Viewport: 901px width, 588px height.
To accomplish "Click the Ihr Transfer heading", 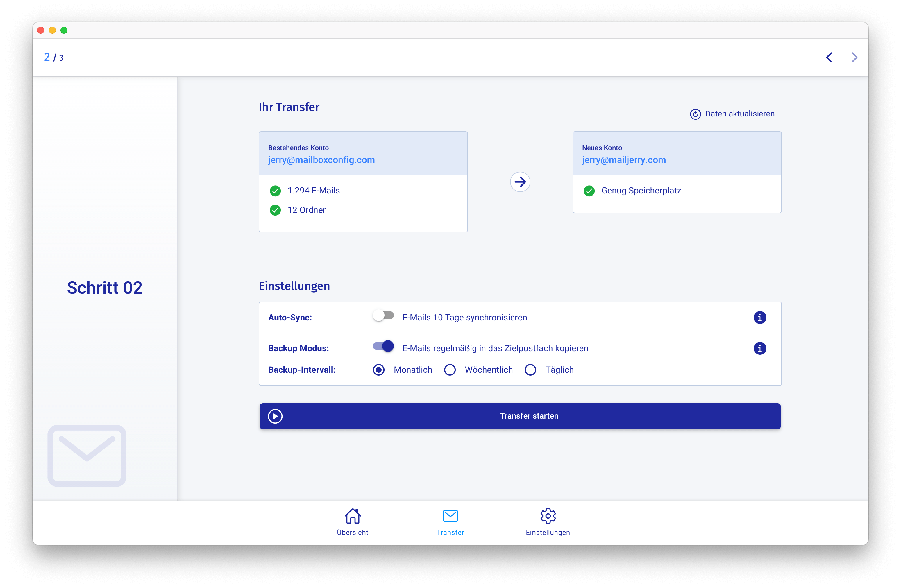I will (289, 107).
